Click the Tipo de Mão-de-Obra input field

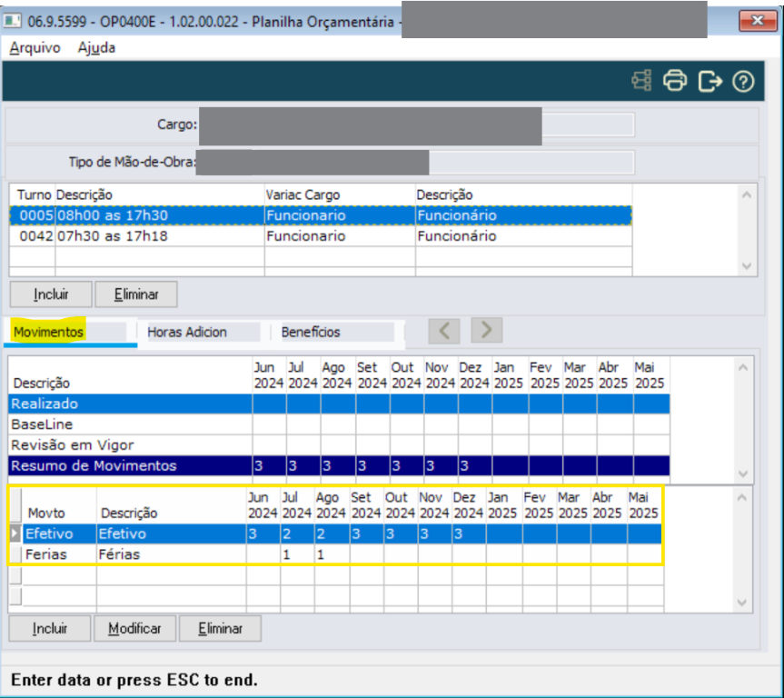(415, 162)
